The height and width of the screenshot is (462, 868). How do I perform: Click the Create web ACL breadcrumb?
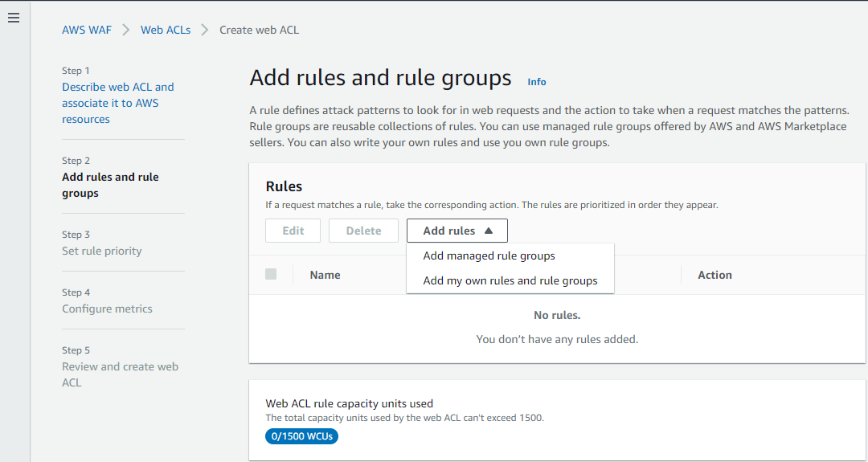(x=259, y=30)
